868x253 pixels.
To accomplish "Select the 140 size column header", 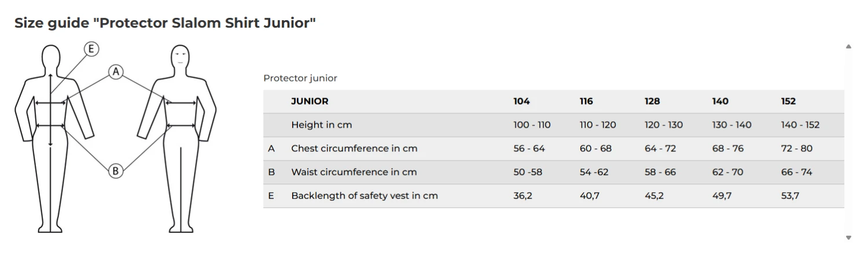I will pyautogui.click(x=720, y=101).
